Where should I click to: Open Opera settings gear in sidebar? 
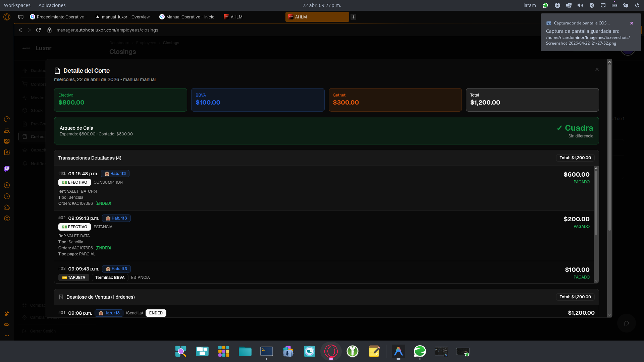click(7, 219)
